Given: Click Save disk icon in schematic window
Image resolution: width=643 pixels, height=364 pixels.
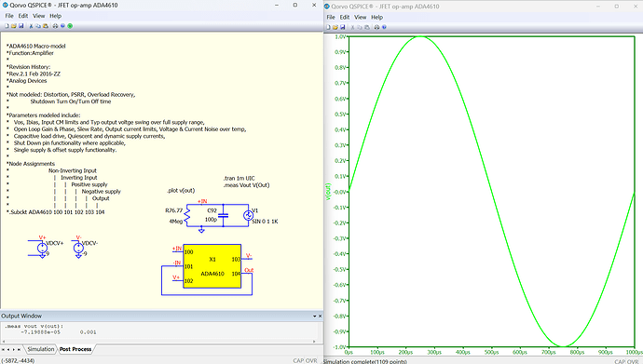Looking at the screenshot, I should (21, 26).
